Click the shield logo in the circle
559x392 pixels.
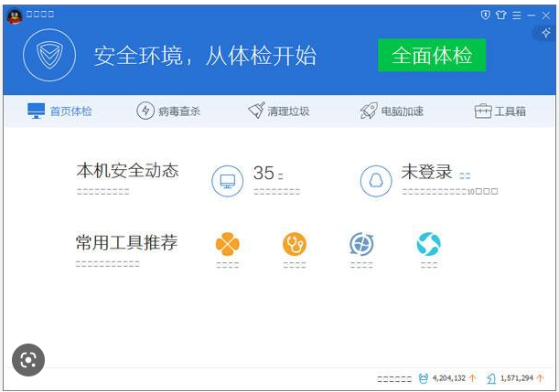[x=49, y=55]
